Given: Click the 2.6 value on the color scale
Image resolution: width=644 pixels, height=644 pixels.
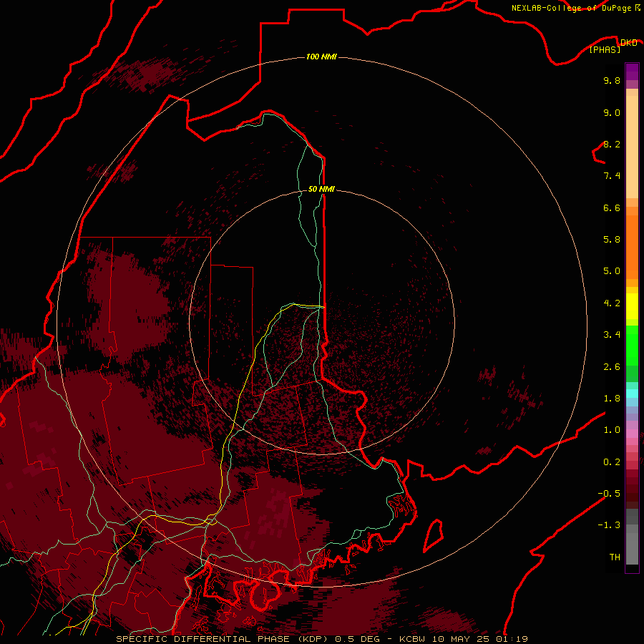Looking at the screenshot, I should (x=612, y=367).
